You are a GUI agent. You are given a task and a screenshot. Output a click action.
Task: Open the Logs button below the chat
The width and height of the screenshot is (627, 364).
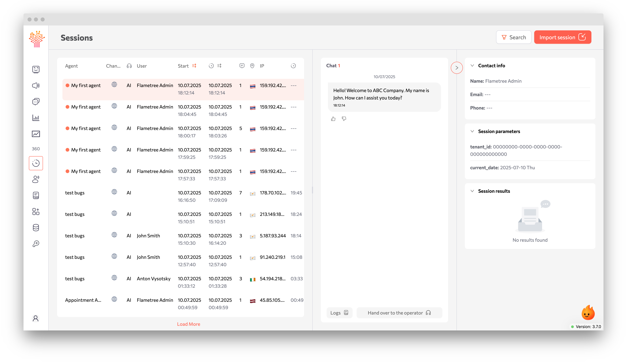click(339, 313)
